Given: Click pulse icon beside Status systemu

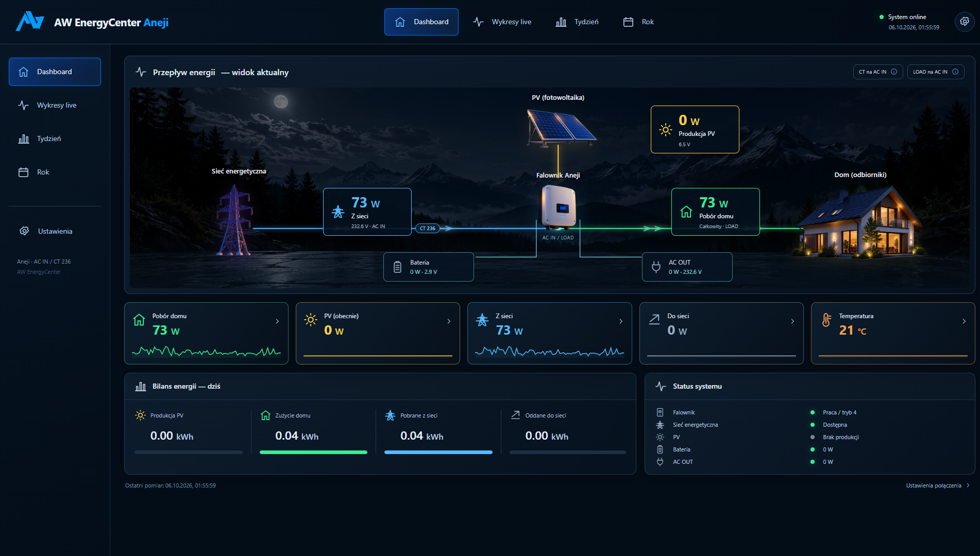Looking at the screenshot, I should [x=661, y=387].
